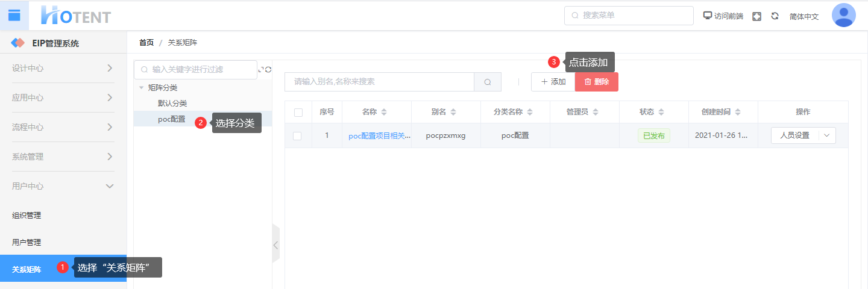Click 首页 breadcrumb
This screenshot has height=289, width=868.
pyautogui.click(x=146, y=43)
